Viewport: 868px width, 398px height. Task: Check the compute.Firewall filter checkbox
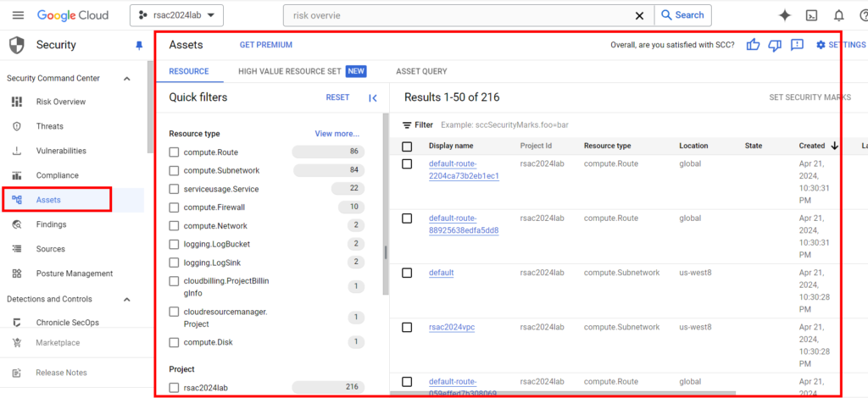174,207
